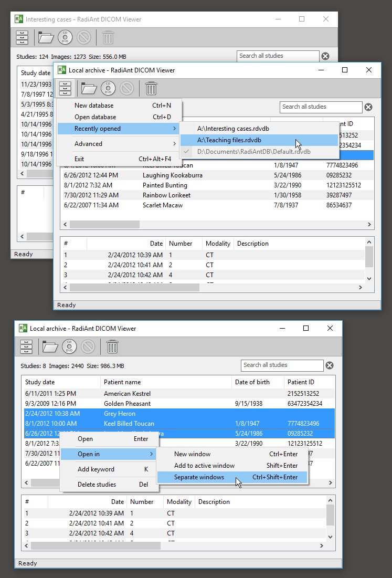The height and width of the screenshot is (578, 392).
Task: Select 11/23/1993 study in Interesting cases window
Action: click(36, 84)
